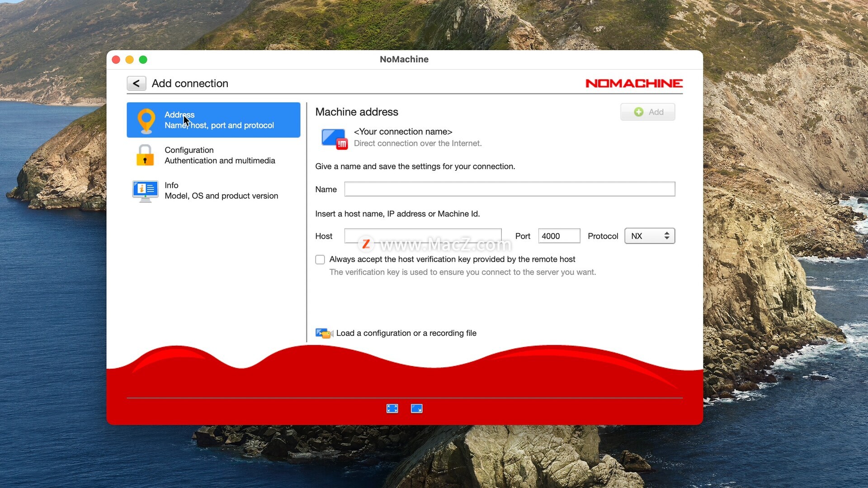Click the green plus icon on Add
868x488 pixels.
pyautogui.click(x=638, y=112)
